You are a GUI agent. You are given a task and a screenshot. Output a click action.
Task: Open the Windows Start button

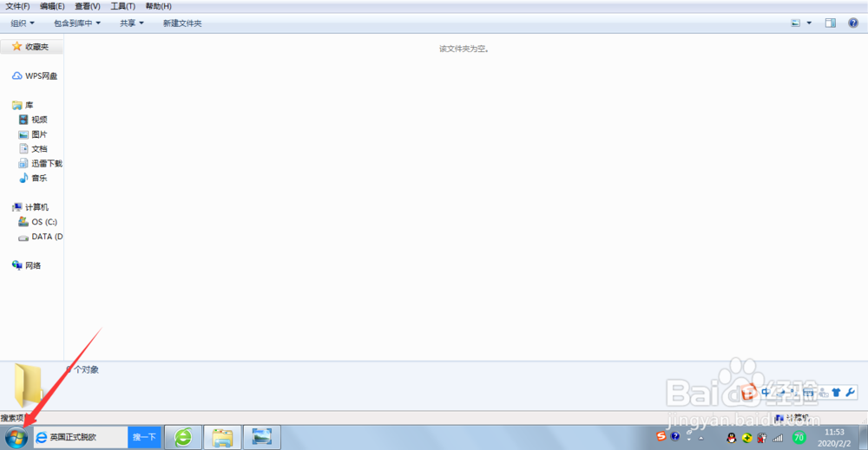click(x=16, y=438)
